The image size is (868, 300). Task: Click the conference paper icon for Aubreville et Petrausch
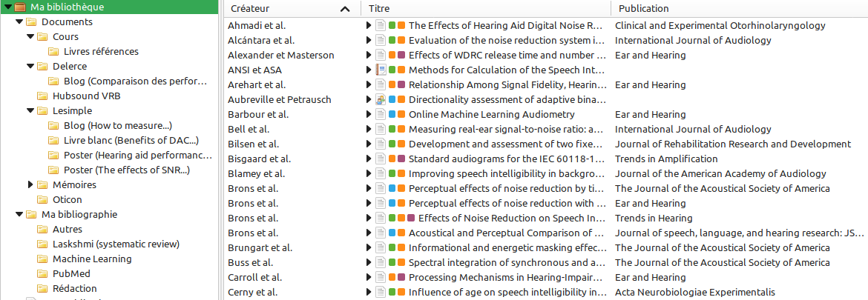381,99
